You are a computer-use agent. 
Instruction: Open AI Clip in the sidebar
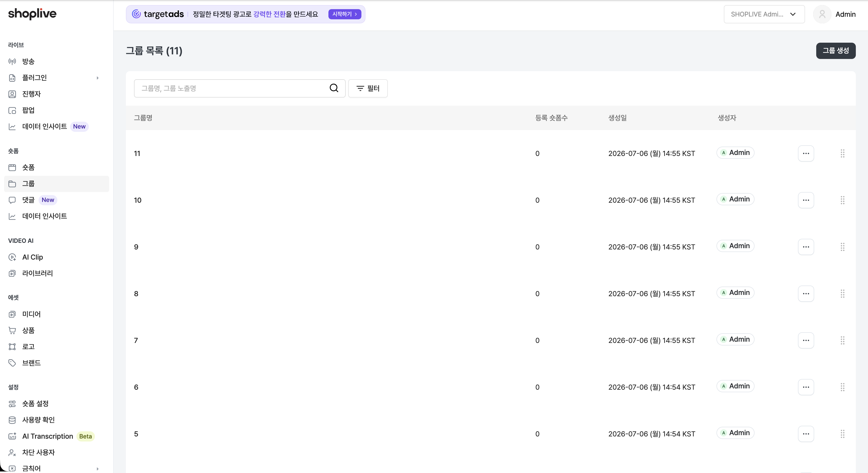pos(57,257)
